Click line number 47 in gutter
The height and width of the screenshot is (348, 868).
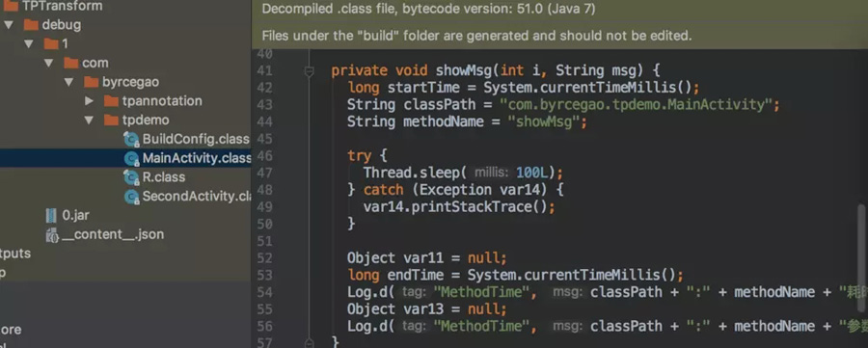coord(265,174)
